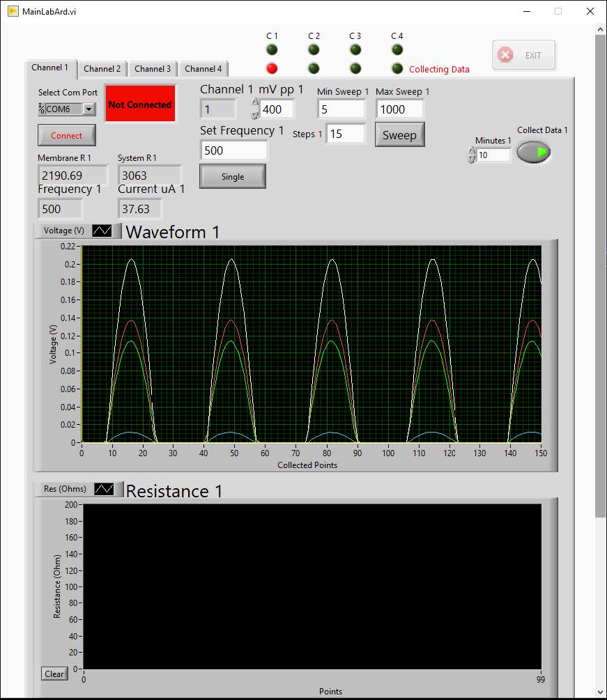Click the Waveform 1 plot legend icon

coord(102,231)
